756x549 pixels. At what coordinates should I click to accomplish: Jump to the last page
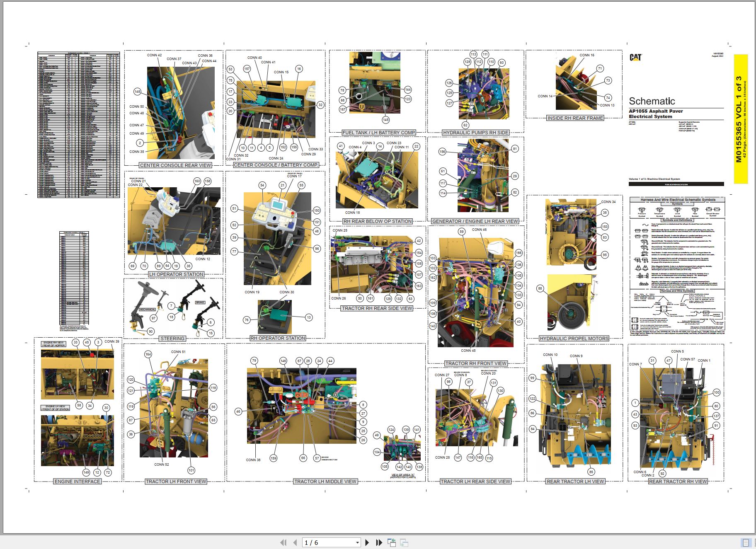379,542
